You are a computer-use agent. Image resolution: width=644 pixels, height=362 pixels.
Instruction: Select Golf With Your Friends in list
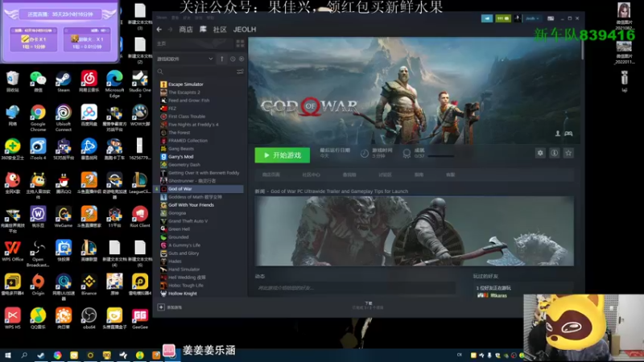pos(191,205)
